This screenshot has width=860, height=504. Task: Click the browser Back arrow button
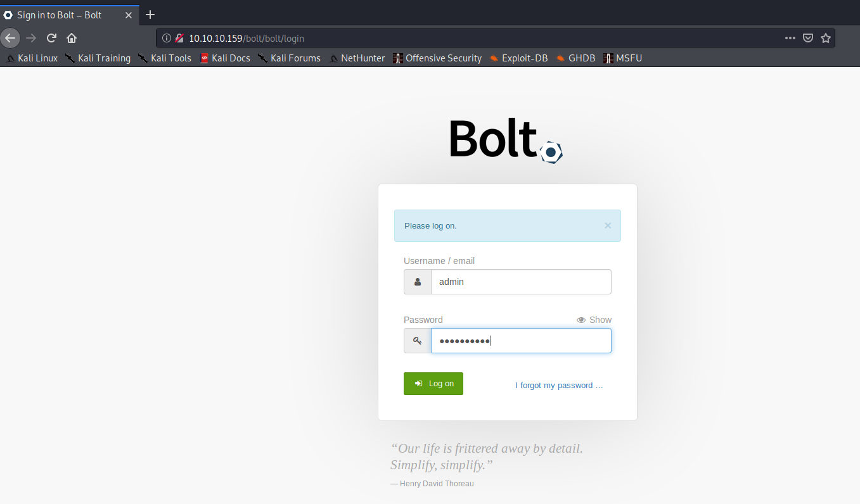click(10, 38)
